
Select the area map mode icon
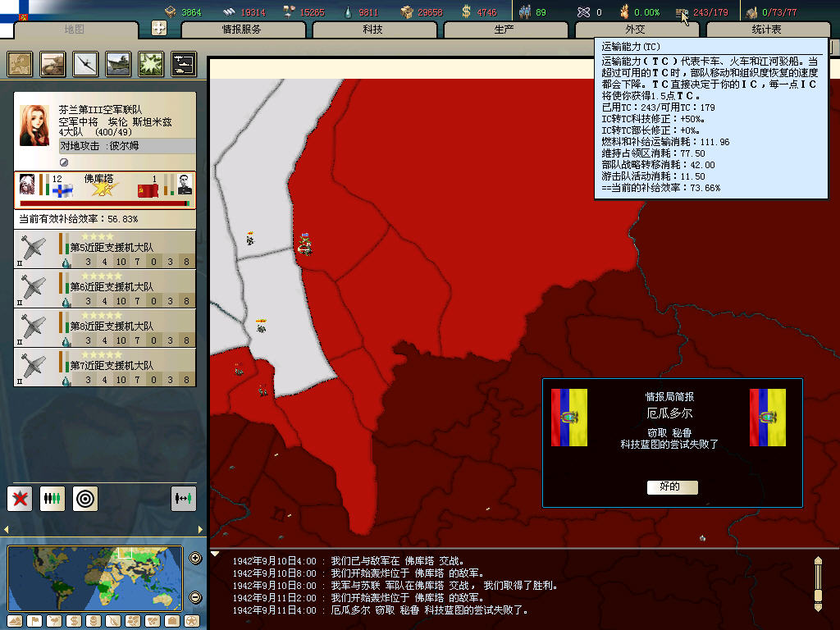(153, 622)
